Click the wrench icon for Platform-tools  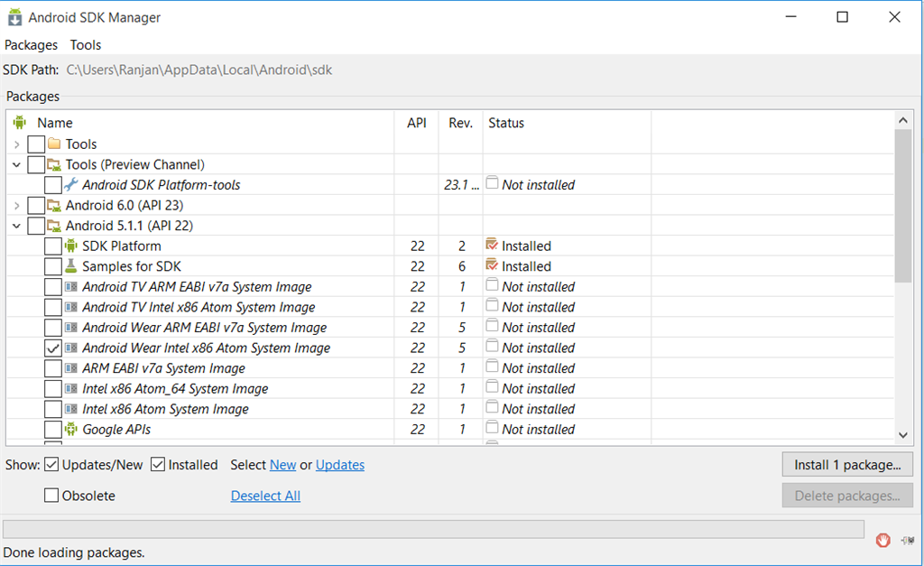[x=71, y=185]
